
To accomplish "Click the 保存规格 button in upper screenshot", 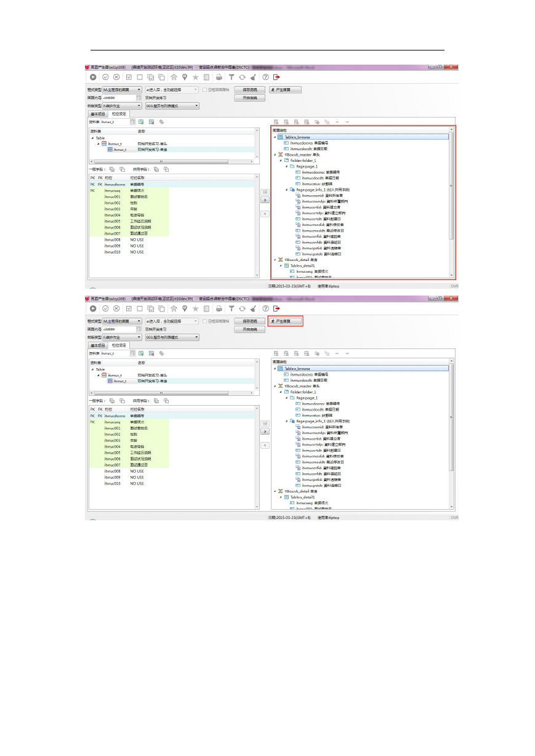I will [x=249, y=90].
